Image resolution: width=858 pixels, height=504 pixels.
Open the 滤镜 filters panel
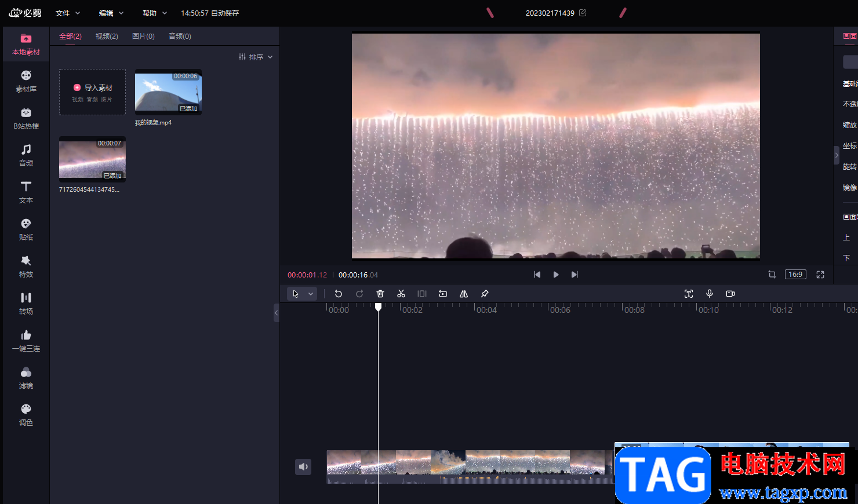point(26,378)
